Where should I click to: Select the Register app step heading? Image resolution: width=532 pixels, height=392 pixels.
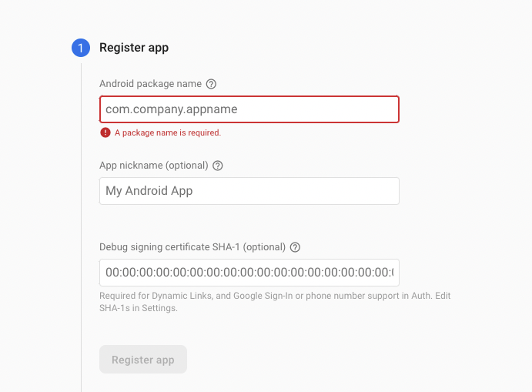tap(134, 48)
